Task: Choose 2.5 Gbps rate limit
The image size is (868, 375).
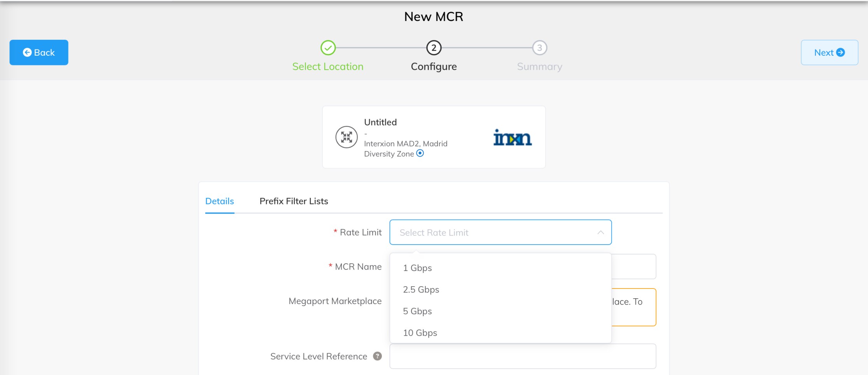Action: 500,290
